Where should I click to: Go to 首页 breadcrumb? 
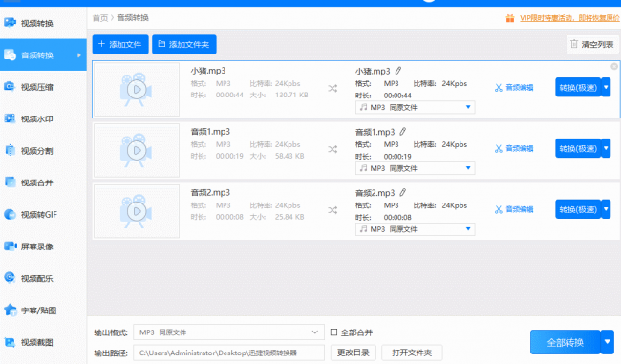(100, 18)
